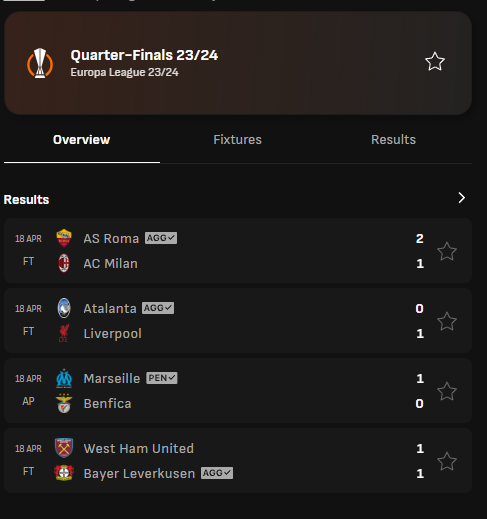Click the Atalanta club crest
The height and width of the screenshot is (519, 487).
(x=64, y=308)
